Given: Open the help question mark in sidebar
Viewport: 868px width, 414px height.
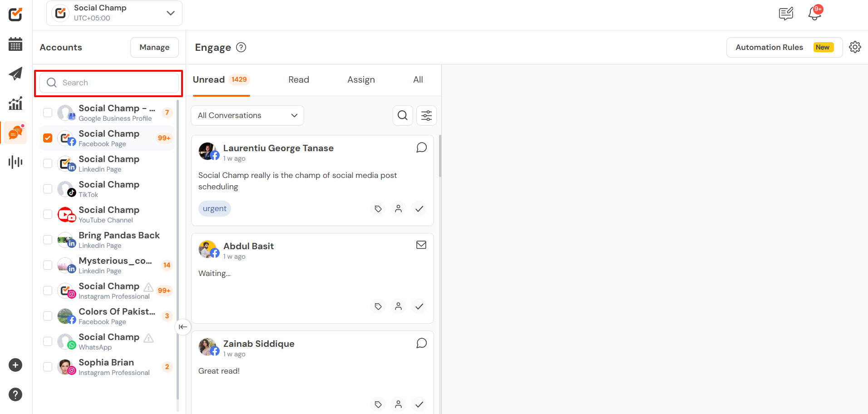Looking at the screenshot, I should 15,394.
